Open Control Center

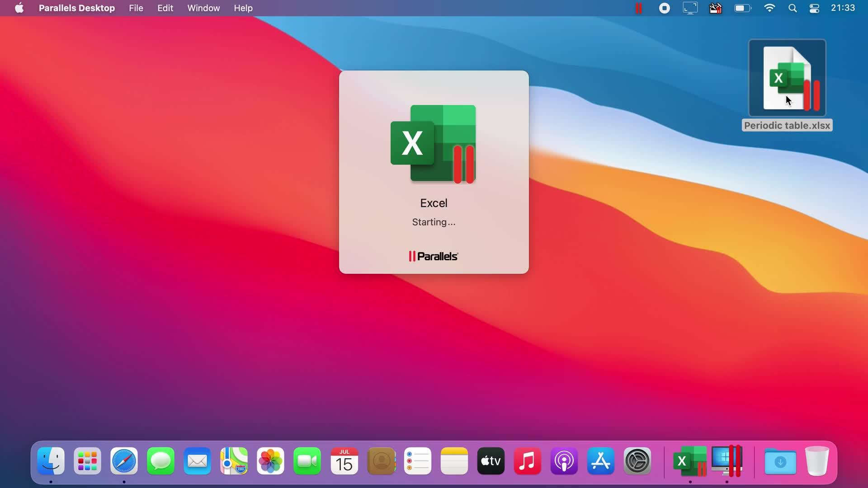click(814, 8)
